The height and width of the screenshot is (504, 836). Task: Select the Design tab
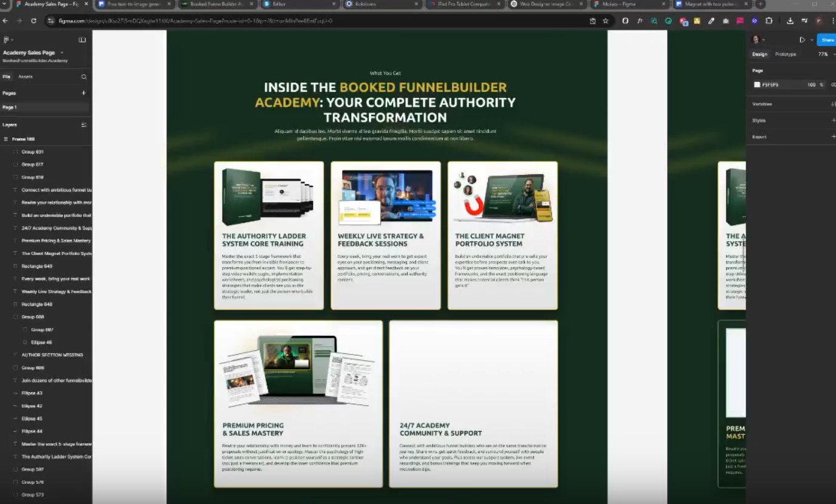[x=759, y=54]
